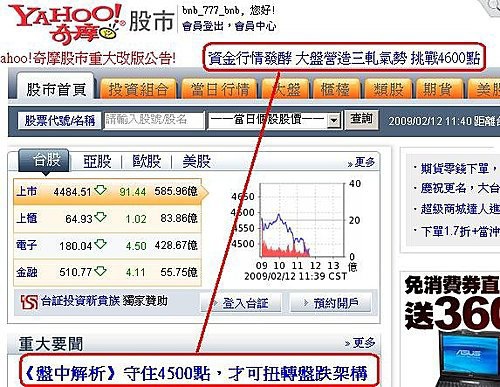Open the 盤中解析 守住4500點 news link
The height and width of the screenshot is (387, 500).
197,373
